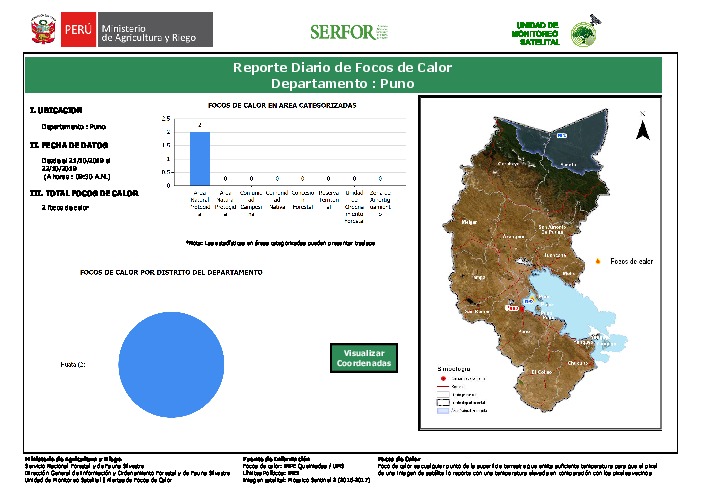Click the satellite icon in header
The height and width of the screenshot is (496, 702).
(594, 19)
